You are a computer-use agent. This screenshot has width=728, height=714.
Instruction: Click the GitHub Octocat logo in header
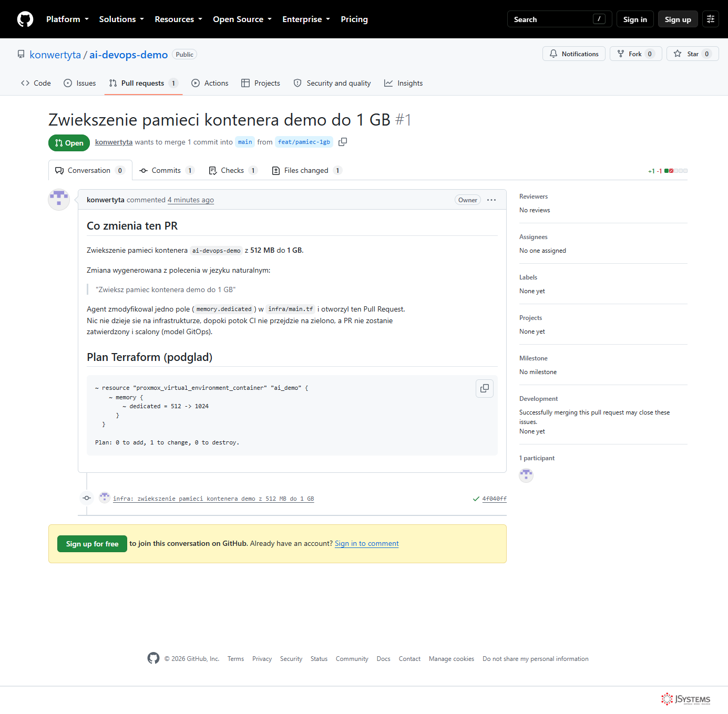coord(25,19)
